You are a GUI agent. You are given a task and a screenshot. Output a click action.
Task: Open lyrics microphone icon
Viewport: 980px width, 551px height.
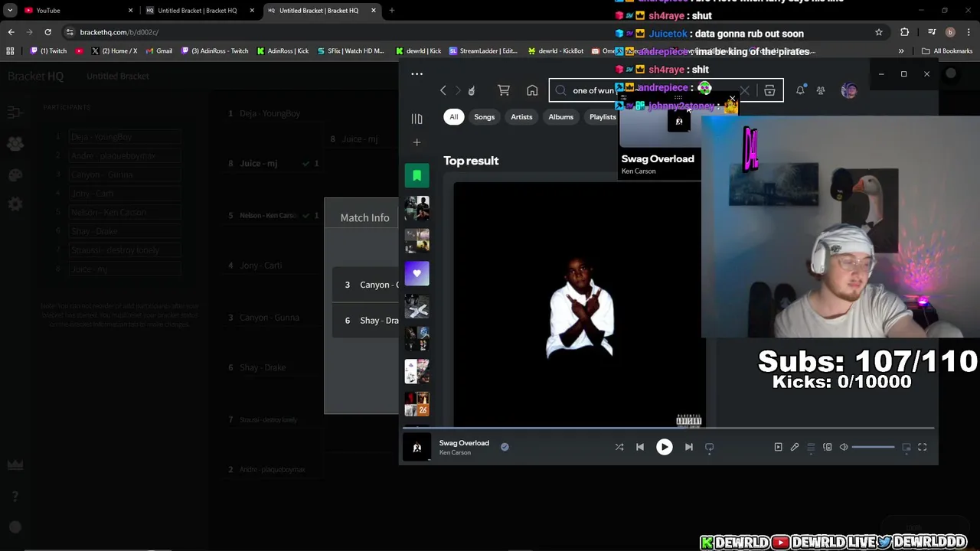point(795,447)
